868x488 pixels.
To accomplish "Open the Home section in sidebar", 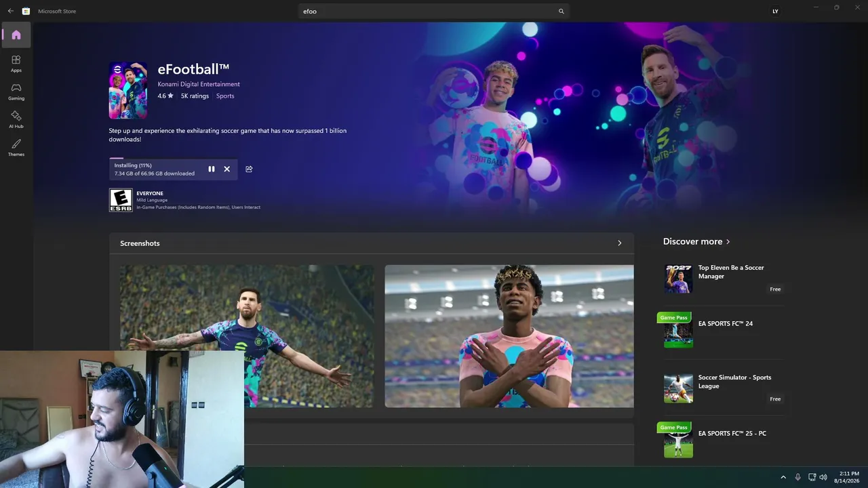I will (16, 35).
